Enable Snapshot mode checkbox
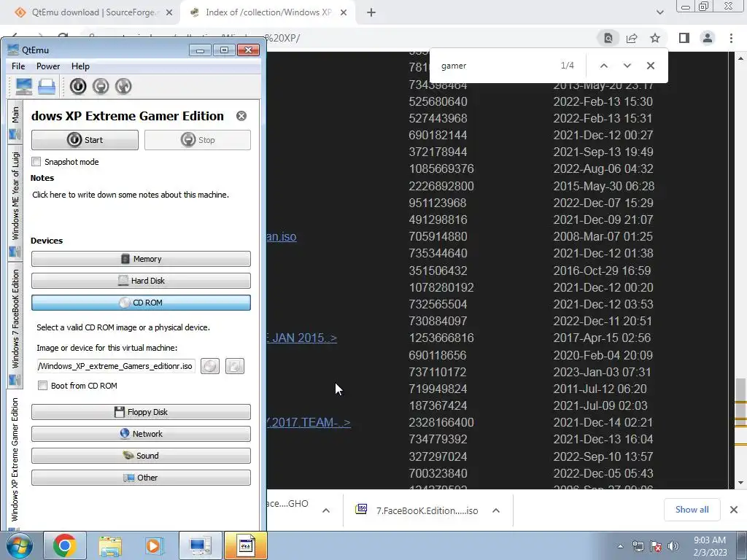Screen dimensions: 747x560 pos(36,162)
